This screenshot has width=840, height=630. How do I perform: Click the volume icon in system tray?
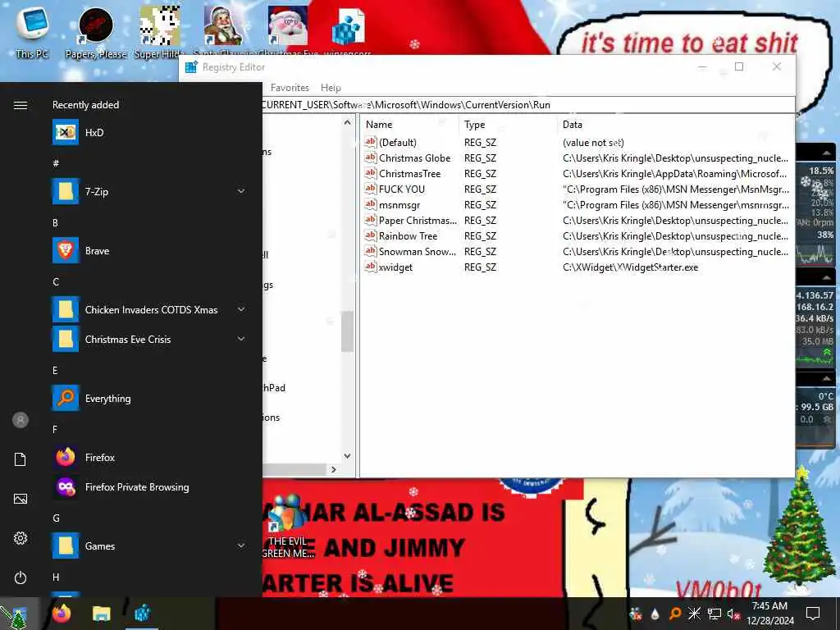(x=733, y=614)
